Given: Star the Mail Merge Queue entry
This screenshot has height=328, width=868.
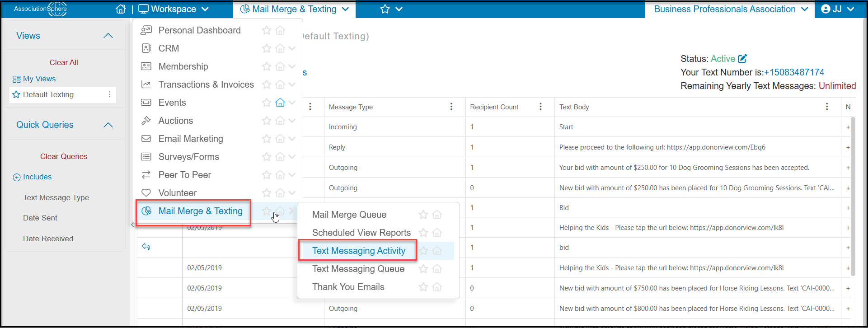Looking at the screenshot, I should tap(423, 215).
